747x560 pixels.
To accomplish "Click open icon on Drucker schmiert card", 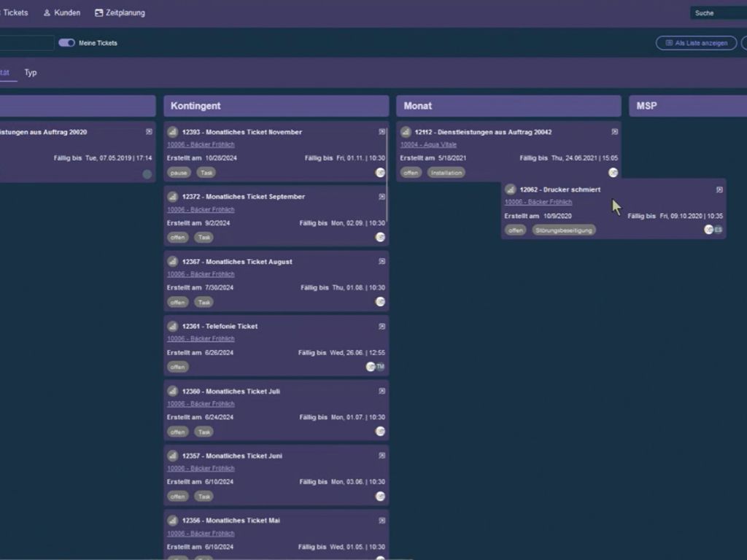I will (x=719, y=190).
